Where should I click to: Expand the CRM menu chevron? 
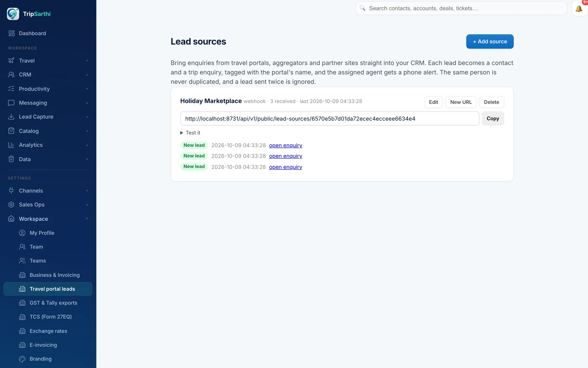(x=87, y=75)
